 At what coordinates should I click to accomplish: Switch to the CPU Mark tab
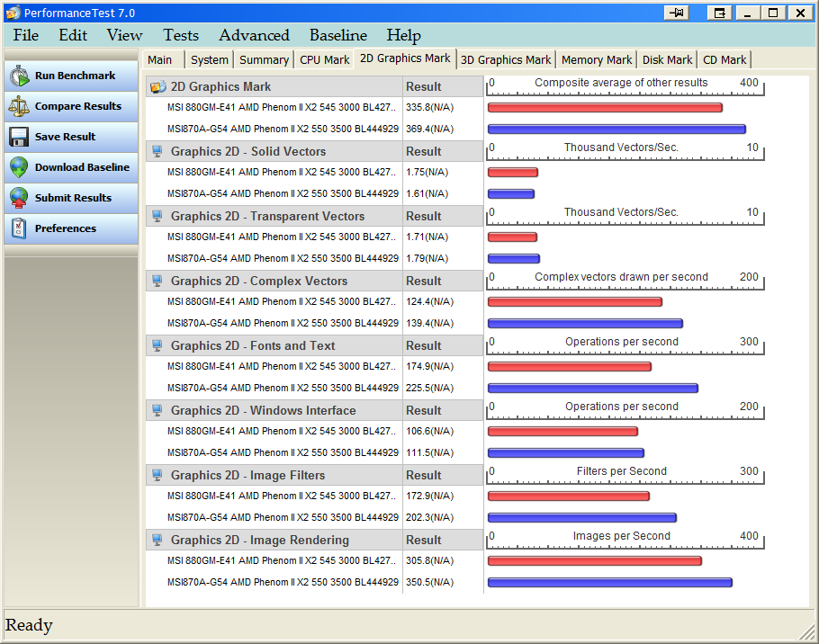point(324,60)
